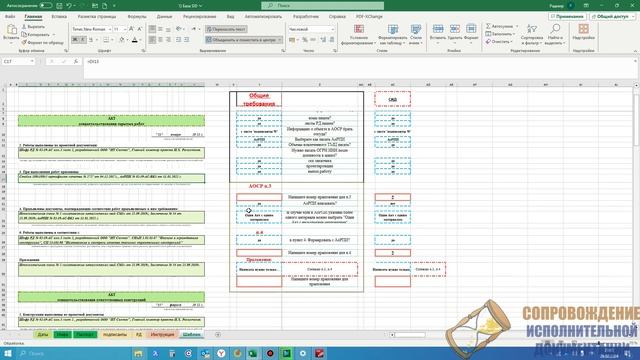Undo the last action in the title bar
Image resolution: width=640 pixels, height=360 pixels.
point(69,6)
